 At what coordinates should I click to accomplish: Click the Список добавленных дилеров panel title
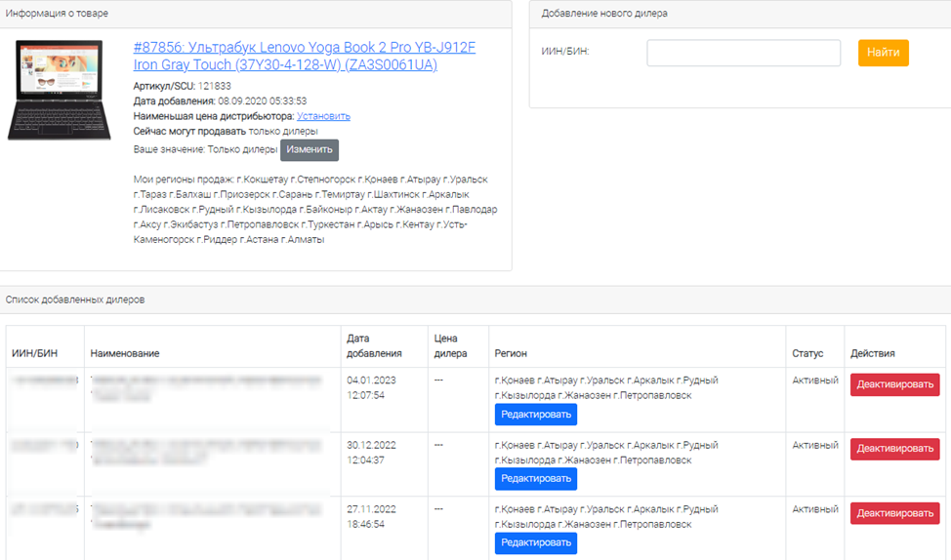point(75,300)
